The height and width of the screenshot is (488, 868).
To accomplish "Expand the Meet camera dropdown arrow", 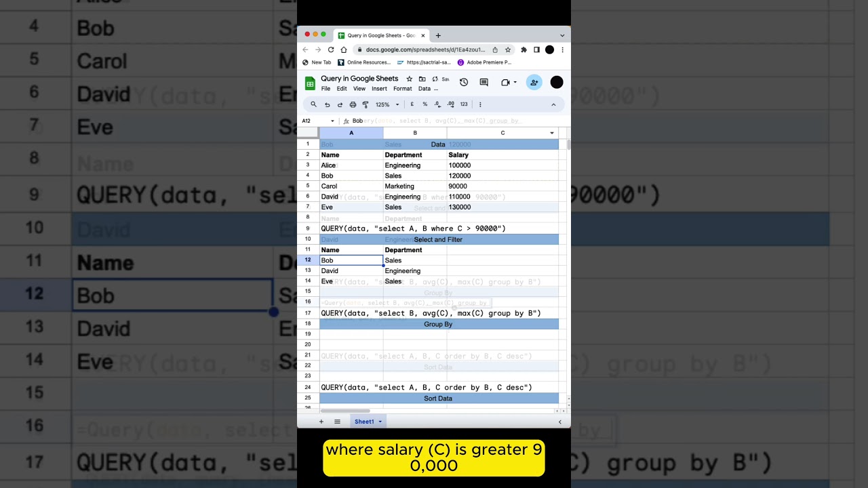I will point(515,82).
